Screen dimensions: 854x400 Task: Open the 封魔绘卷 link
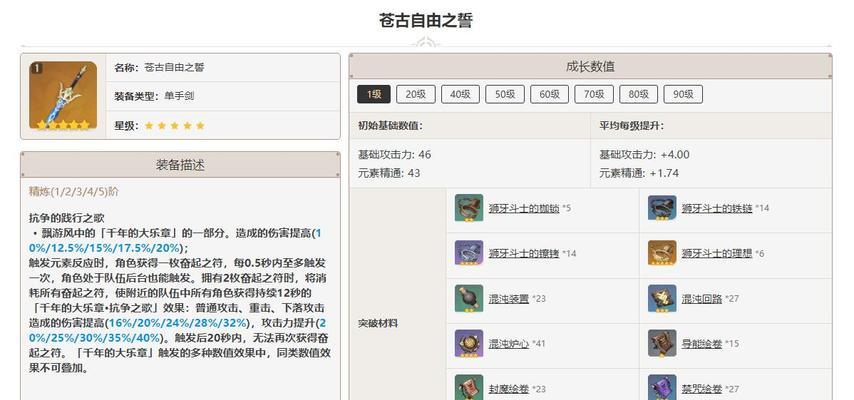click(x=509, y=389)
